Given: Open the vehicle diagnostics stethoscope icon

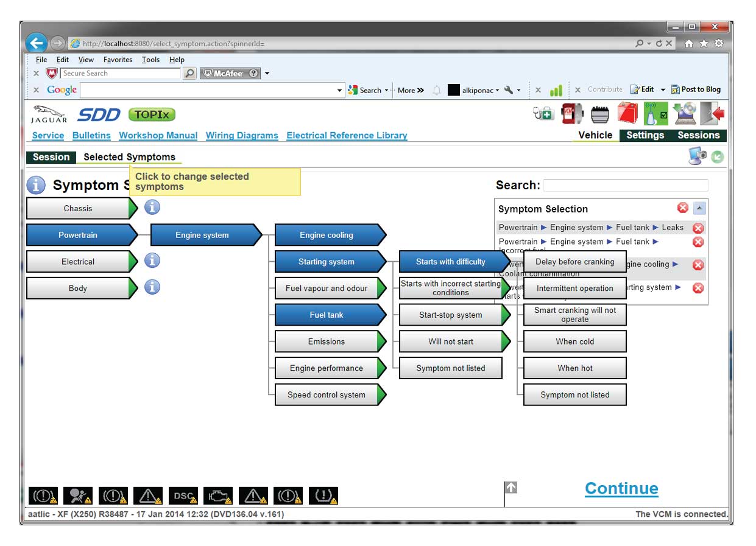Looking at the screenshot, I should click(x=543, y=113).
